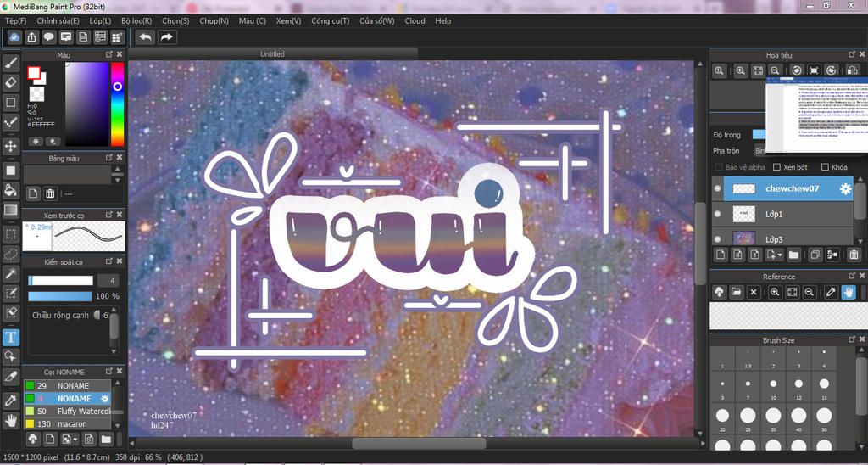
Task: Select the Hand pan tool in left toolbar
Action: (10, 421)
